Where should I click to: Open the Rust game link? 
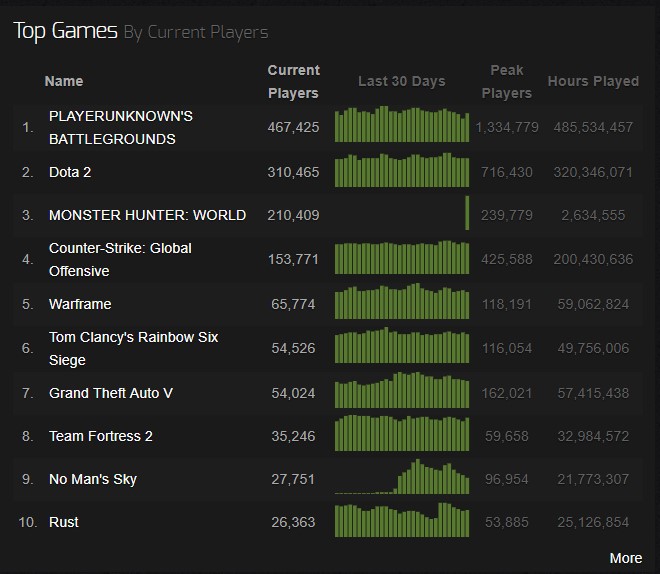click(x=64, y=522)
